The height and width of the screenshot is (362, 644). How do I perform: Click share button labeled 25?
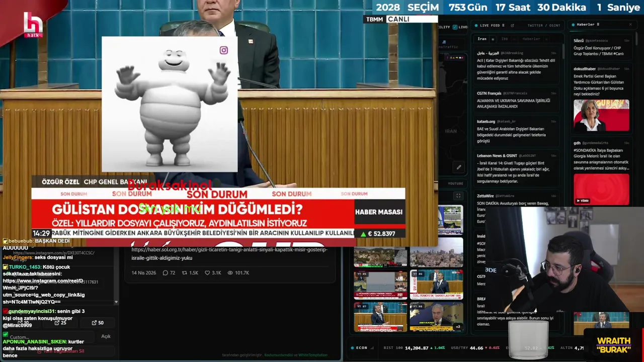coord(60,323)
